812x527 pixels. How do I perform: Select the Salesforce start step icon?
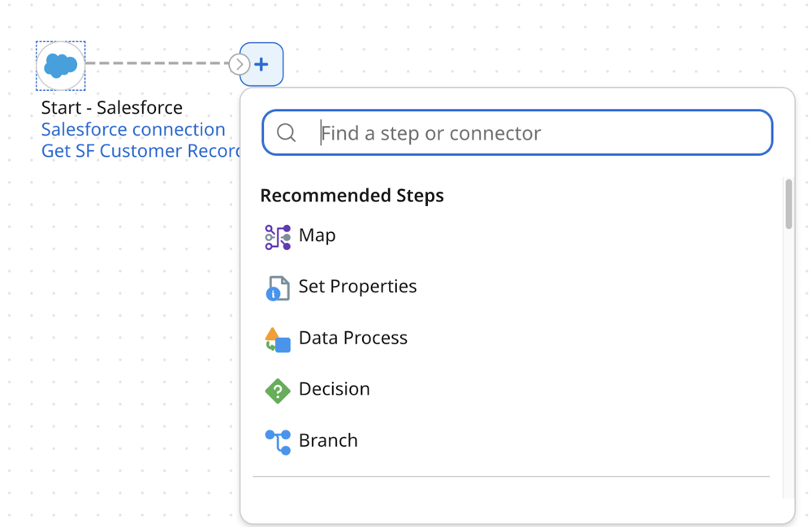(x=60, y=66)
